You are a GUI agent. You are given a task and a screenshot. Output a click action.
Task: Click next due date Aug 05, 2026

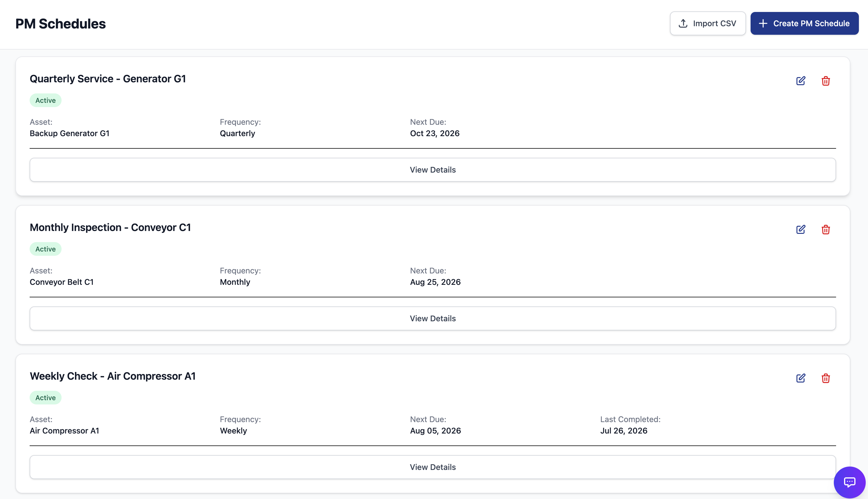tap(435, 431)
